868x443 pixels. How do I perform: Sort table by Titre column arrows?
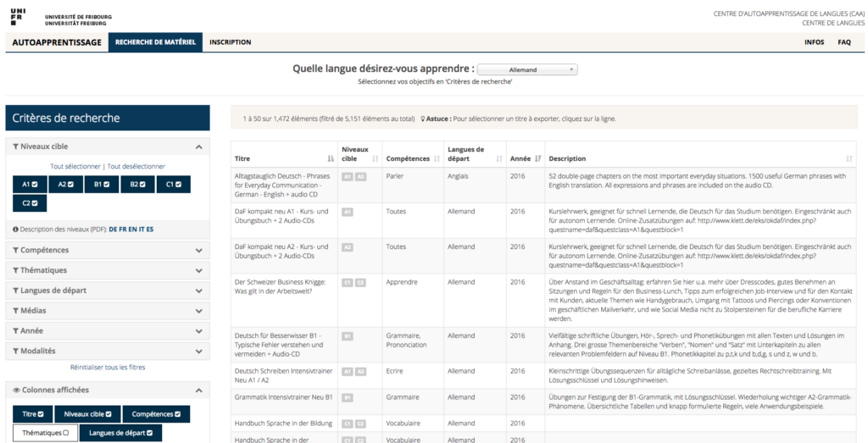point(331,158)
